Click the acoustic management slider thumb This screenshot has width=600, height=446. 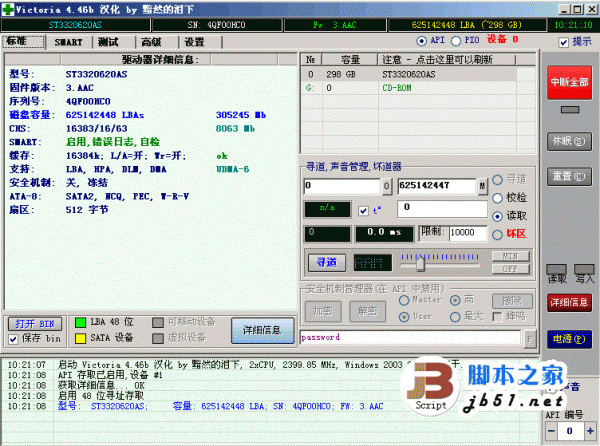click(421, 264)
